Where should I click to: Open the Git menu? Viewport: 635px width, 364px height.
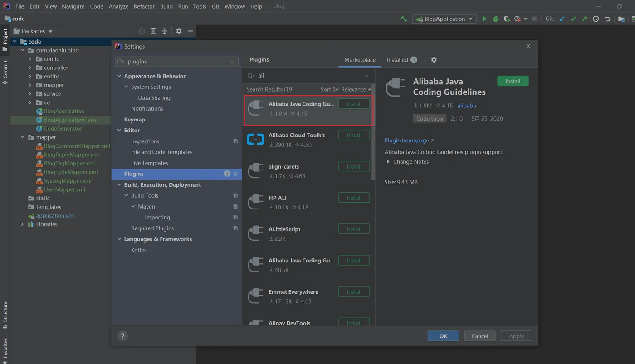coord(215,6)
